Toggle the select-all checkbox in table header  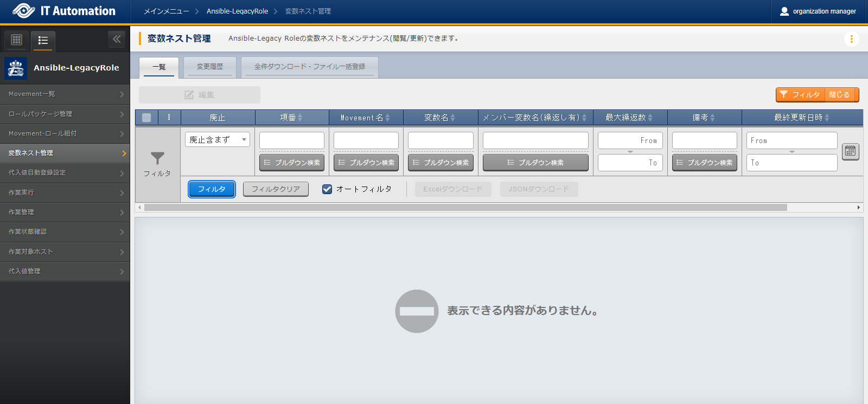pos(146,118)
